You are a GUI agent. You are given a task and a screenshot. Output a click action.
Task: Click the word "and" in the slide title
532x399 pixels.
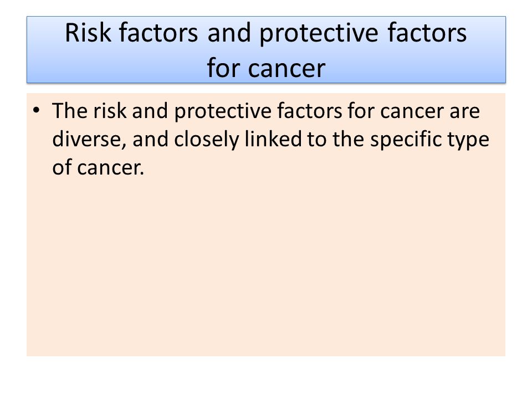[x=229, y=33]
